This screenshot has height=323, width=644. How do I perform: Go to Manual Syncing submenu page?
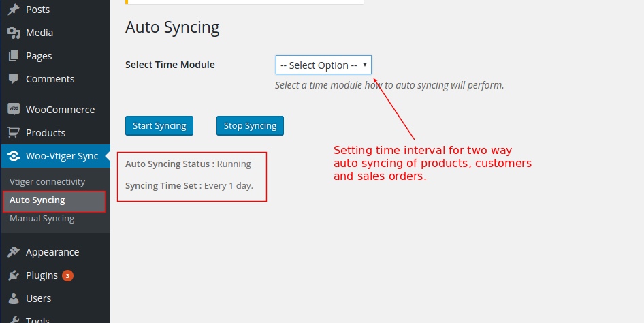(x=42, y=219)
